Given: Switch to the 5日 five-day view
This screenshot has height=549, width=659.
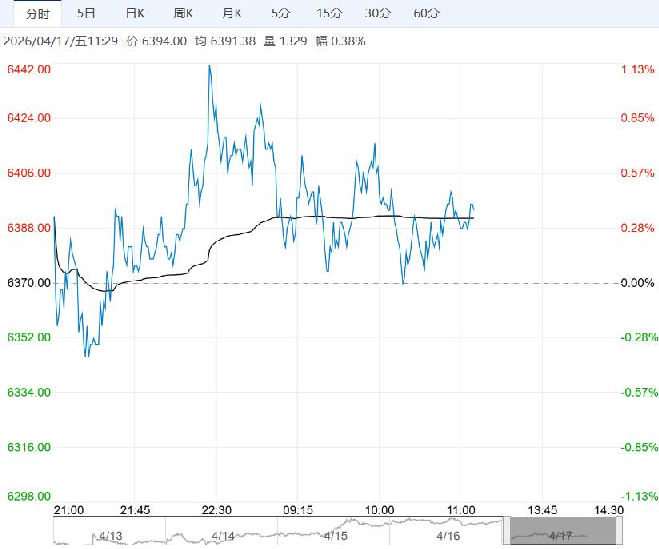Looking at the screenshot, I should click(87, 13).
